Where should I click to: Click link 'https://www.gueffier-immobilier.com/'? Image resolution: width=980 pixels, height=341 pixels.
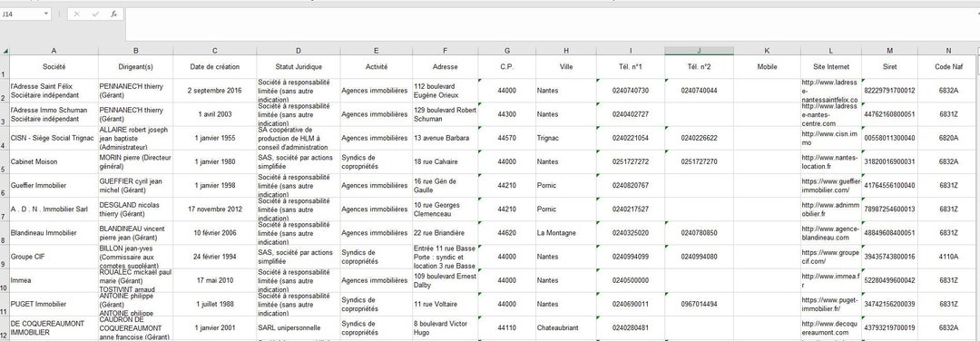(830, 186)
